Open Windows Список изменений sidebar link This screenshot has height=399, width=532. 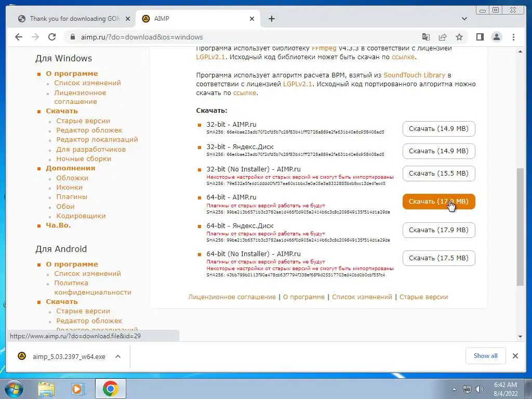tap(87, 83)
